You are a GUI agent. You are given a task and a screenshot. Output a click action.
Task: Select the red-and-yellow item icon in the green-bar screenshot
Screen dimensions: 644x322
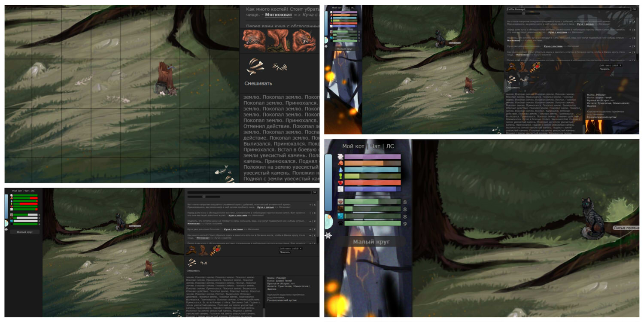tap(216, 250)
